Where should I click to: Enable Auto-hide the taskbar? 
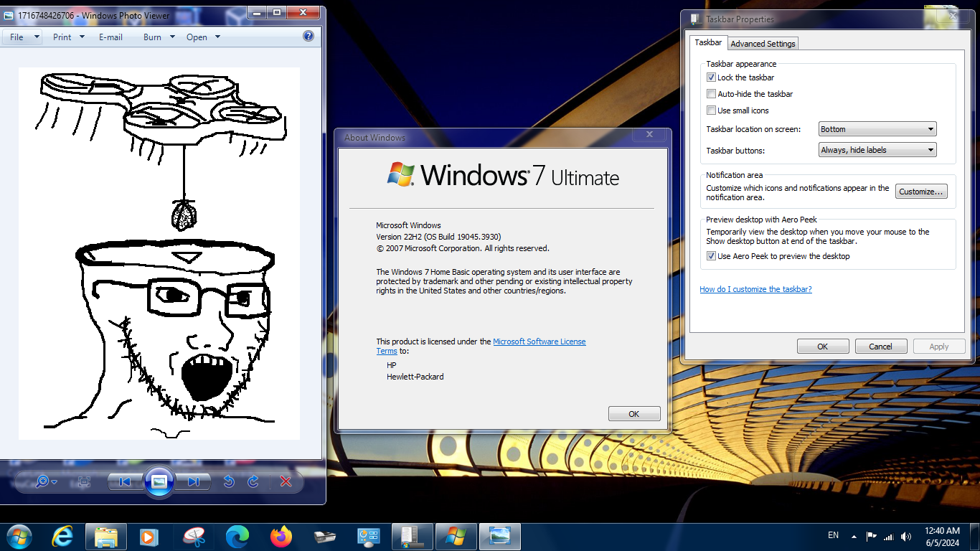711,94
